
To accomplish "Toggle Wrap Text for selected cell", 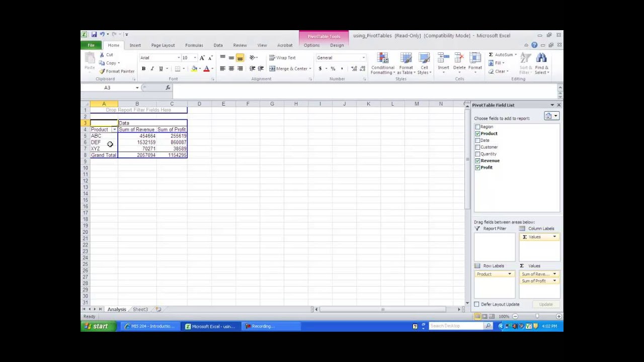I will (282, 58).
